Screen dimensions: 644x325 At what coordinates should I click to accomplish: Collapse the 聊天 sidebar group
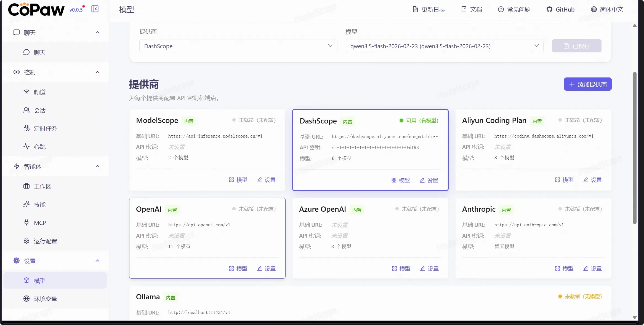point(97,33)
